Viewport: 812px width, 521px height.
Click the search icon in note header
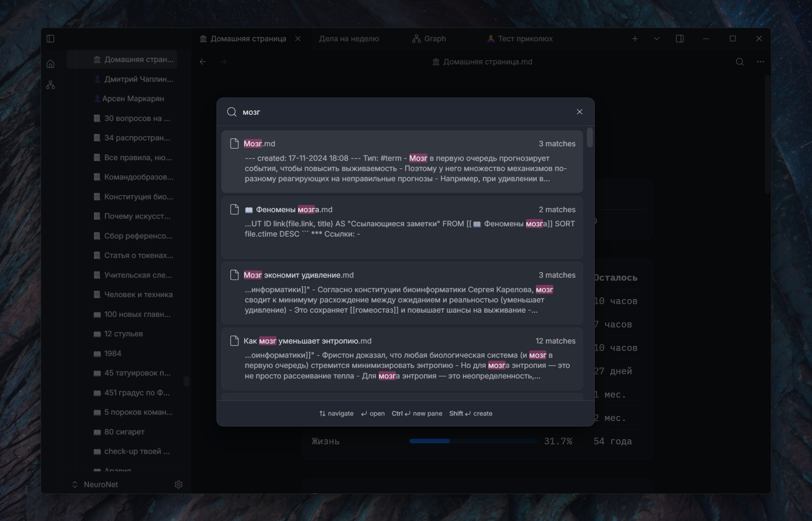740,62
